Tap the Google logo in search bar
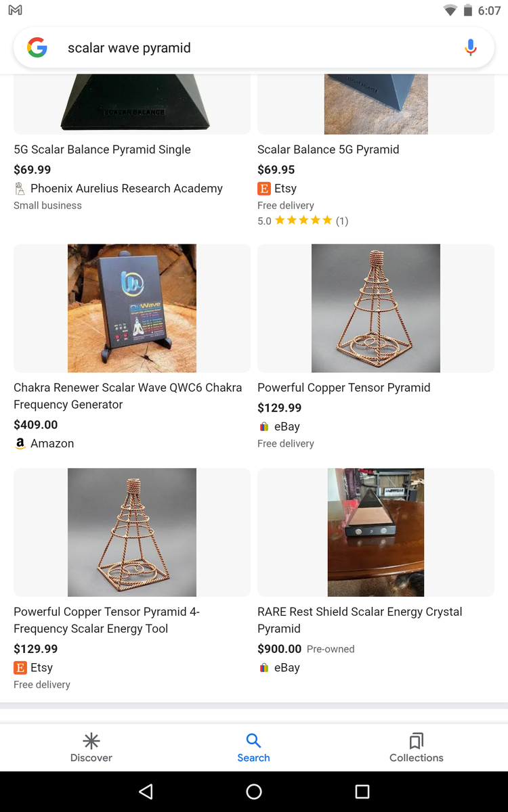508x812 pixels. 37,48
